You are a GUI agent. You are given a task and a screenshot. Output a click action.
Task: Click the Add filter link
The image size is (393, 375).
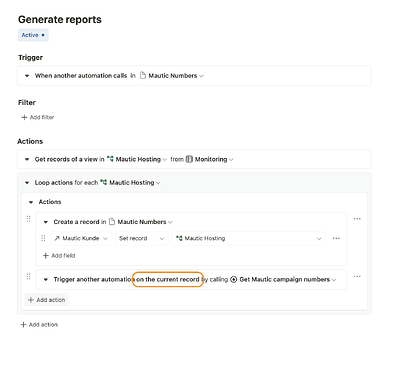tap(38, 117)
